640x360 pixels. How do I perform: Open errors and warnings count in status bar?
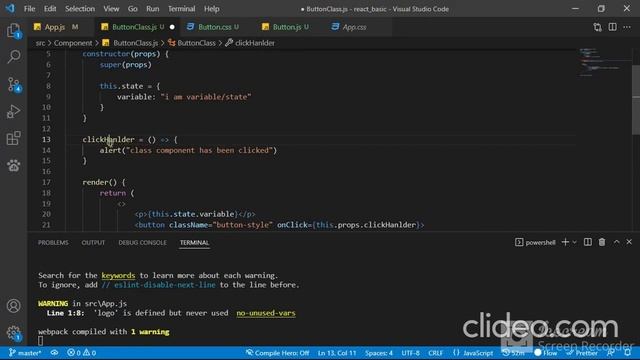coord(81,353)
